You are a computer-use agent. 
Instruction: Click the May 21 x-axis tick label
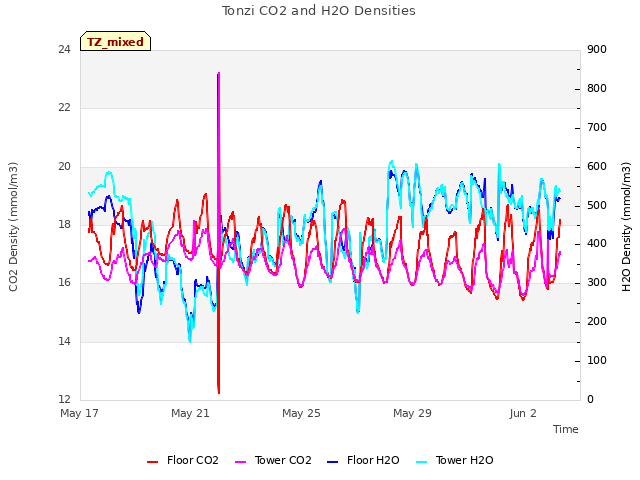coord(190,413)
